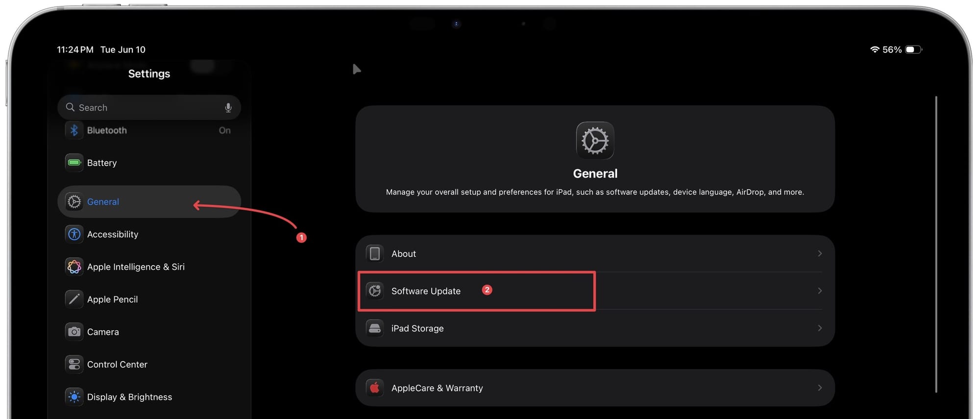The image size is (980, 419).
Task: Open the Battery settings label
Action: click(x=102, y=163)
